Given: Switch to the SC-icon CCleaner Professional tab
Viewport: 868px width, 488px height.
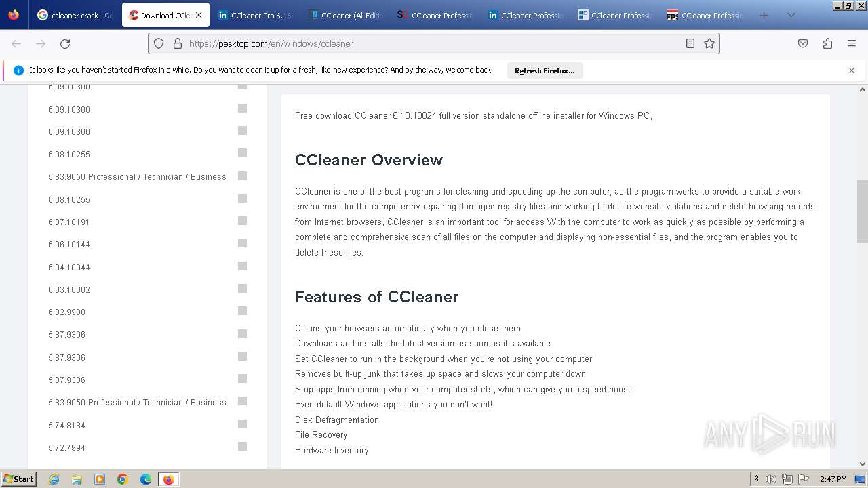Looking at the screenshot, I should point(437,15).
